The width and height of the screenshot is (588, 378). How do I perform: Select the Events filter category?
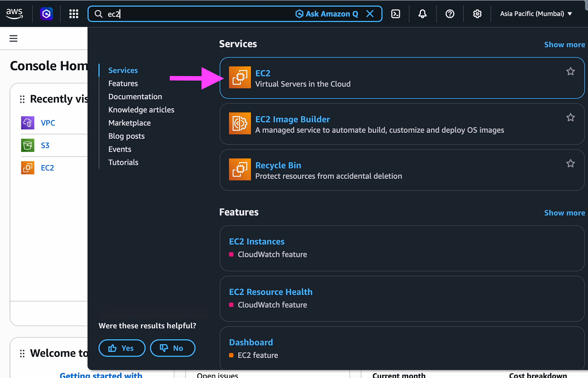point(120,149)
